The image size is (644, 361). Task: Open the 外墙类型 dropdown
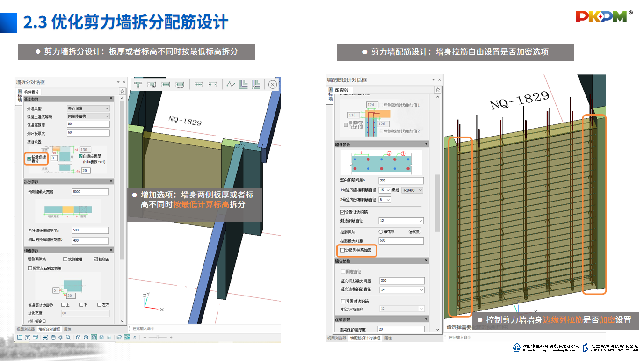(x=88, y=108)
